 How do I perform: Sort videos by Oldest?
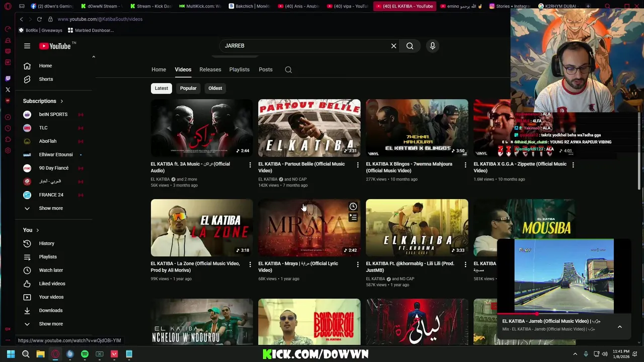click(215, 88)
